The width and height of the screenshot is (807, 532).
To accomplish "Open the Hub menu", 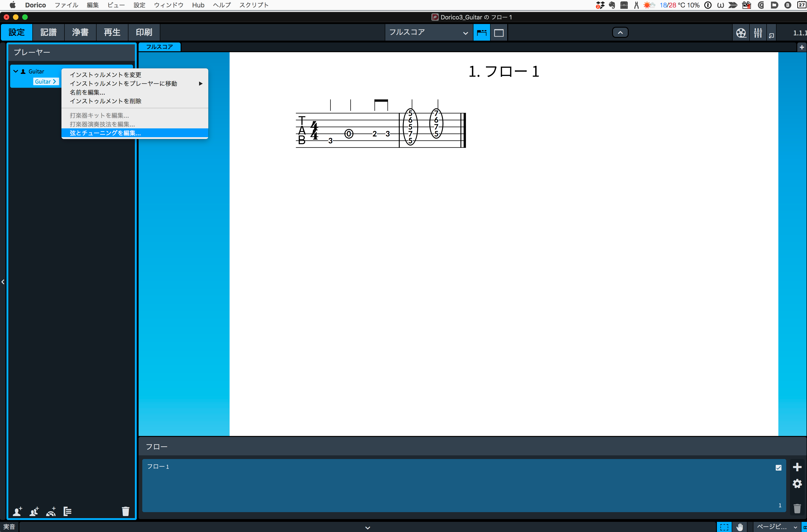I will [x=198, y=5].
